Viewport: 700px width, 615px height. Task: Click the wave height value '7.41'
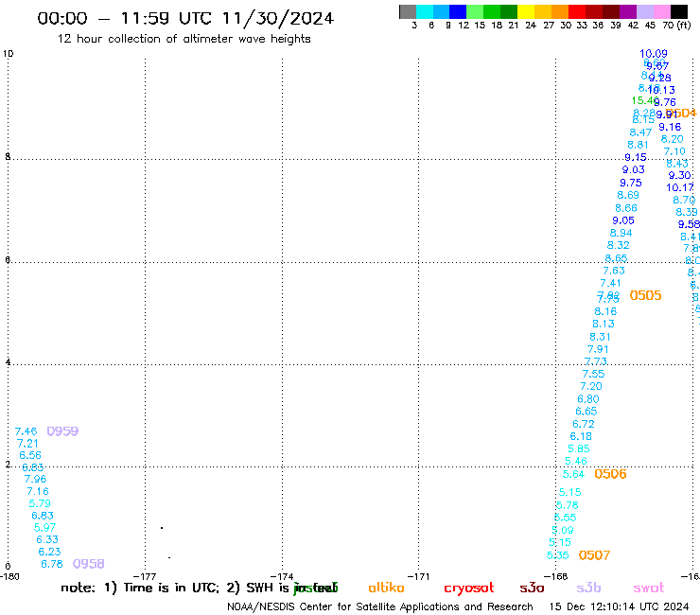click(611, 283)
